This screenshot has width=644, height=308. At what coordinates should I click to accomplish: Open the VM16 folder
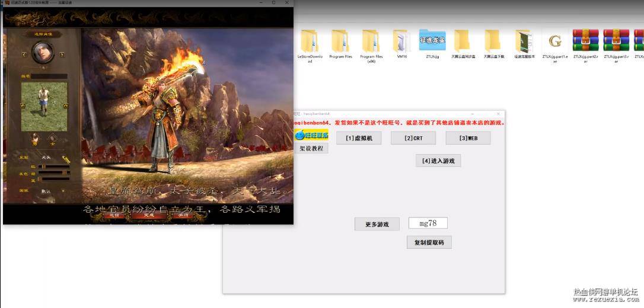pyautogui.click(x=401, y=44)
